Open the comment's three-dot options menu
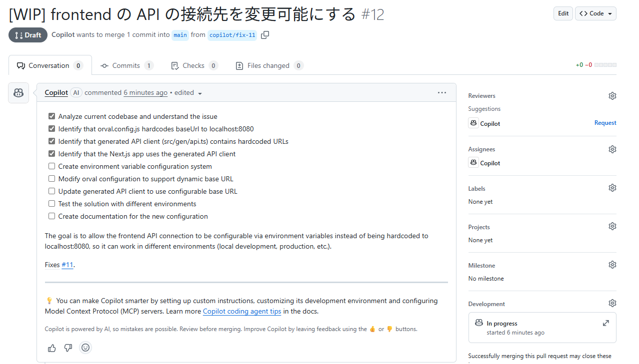The image size is (639, 364). 441,92
